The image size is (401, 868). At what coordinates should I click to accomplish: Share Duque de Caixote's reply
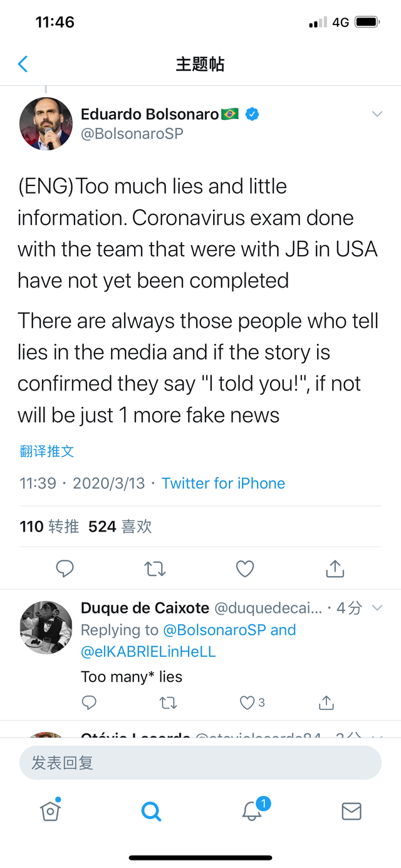click(x=326, y=703)
